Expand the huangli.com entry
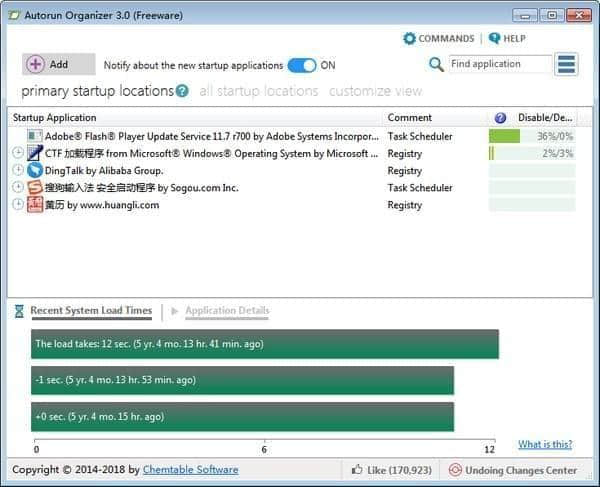600x487 pixels. coord(18,205)
